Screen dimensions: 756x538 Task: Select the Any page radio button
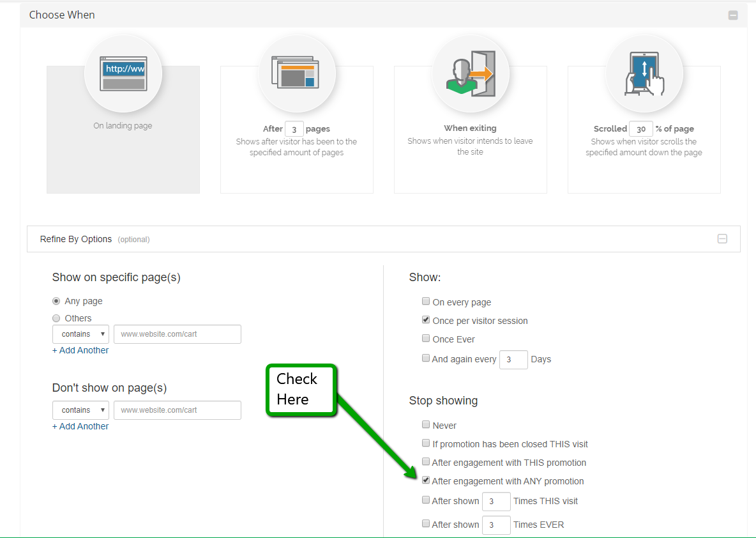(56, 301)
